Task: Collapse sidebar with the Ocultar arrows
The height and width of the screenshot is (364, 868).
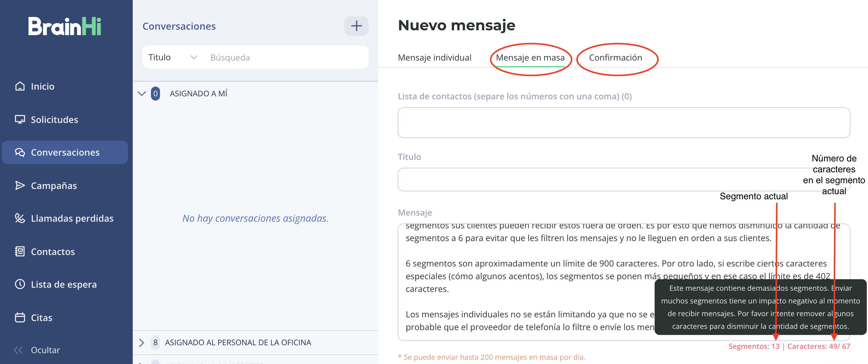Action: [18, 350]
